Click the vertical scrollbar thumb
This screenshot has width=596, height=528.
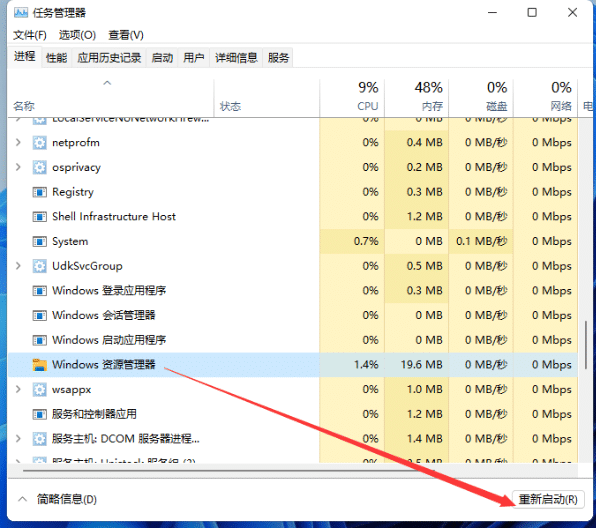[x=586, y=345]
